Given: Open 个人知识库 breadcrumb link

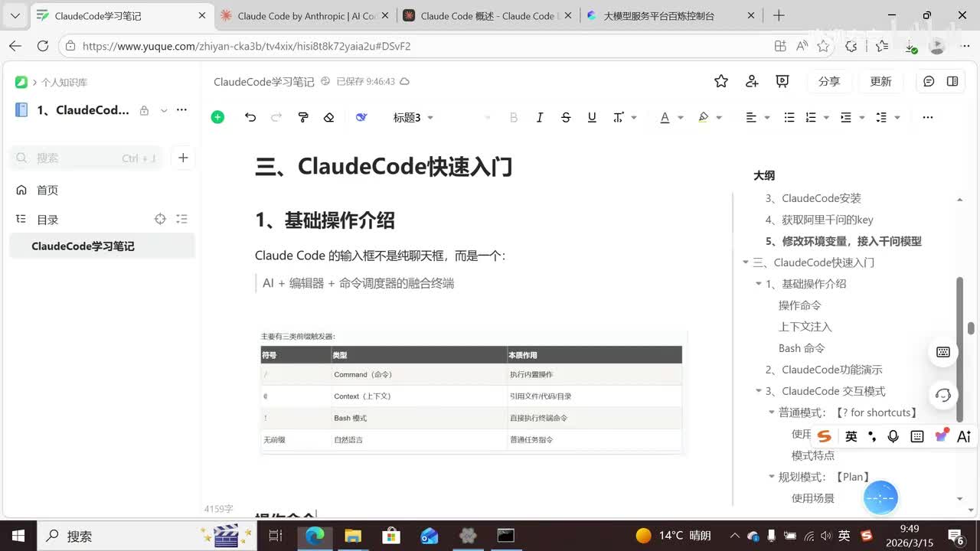Looking at the screenshot, I should [x=64, y=82].
